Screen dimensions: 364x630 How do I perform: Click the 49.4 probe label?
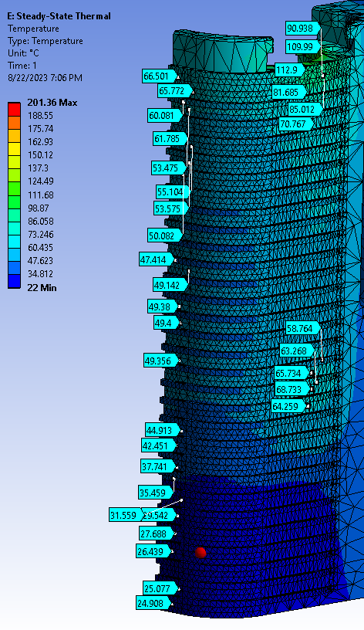(x=166, y=323)
